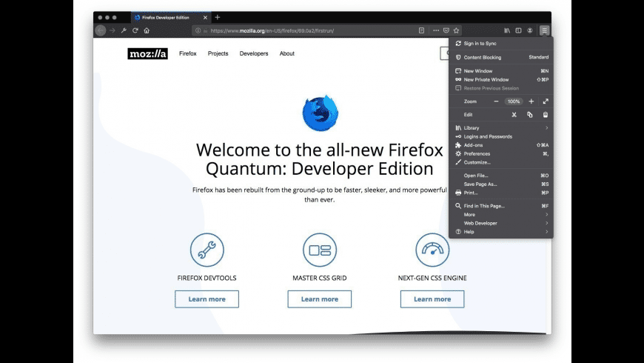Open Firefox account avatar icon
The width and height of the screenshot is (644, 363).
[x=530, y=30]
